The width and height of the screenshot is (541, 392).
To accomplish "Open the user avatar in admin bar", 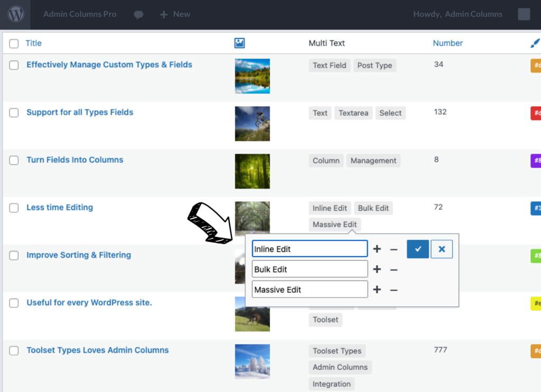I will tap(524, 14).
